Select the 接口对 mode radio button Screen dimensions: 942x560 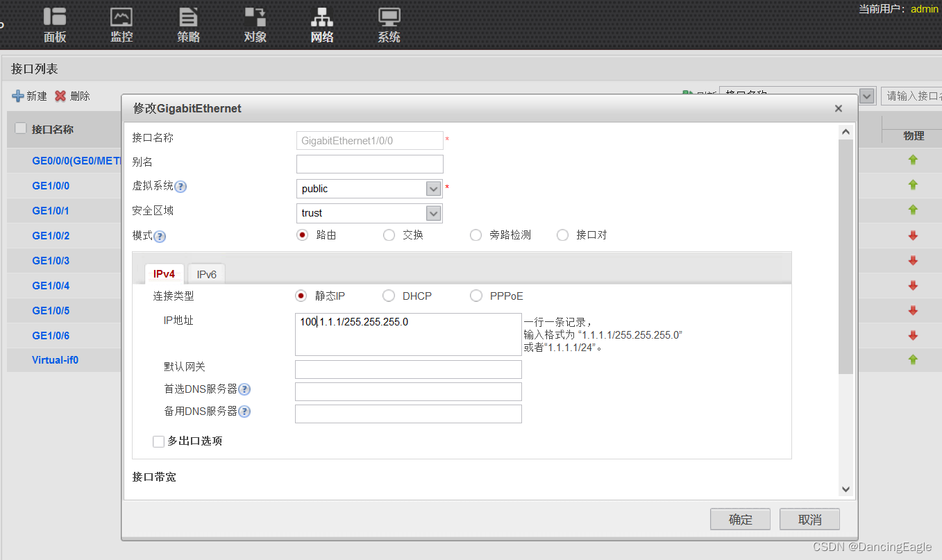(x=562, y=235)
